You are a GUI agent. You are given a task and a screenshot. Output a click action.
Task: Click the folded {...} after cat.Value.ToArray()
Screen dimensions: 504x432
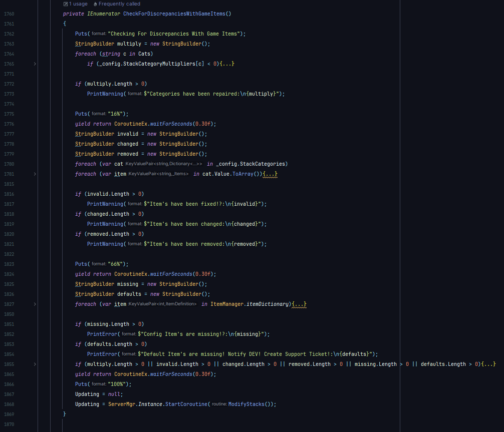[270, 174]
